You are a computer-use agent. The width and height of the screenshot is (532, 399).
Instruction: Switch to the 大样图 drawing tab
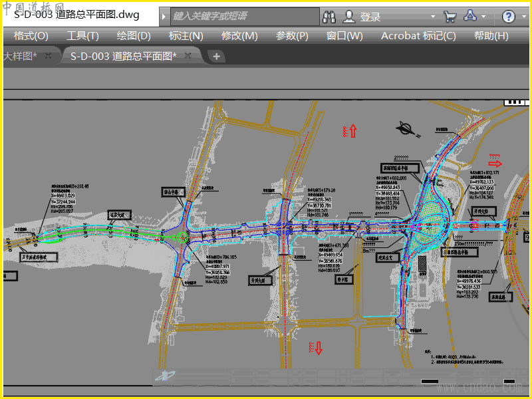pyautogui.click(x=20, y=56)
